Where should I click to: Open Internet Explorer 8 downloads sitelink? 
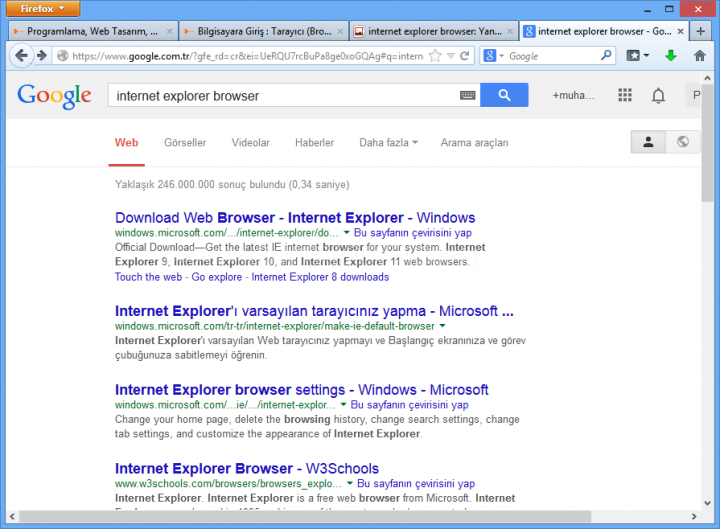[320, 277]
